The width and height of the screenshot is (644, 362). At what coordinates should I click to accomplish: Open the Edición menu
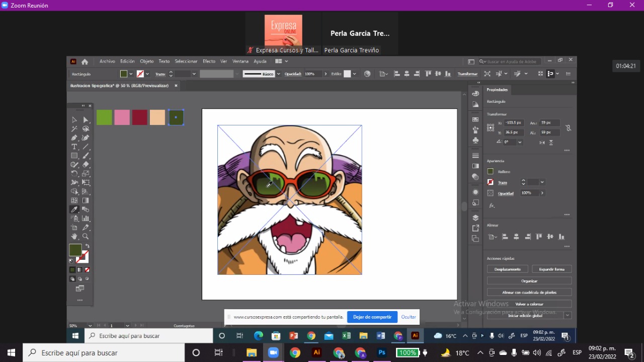tap(127, 61)
